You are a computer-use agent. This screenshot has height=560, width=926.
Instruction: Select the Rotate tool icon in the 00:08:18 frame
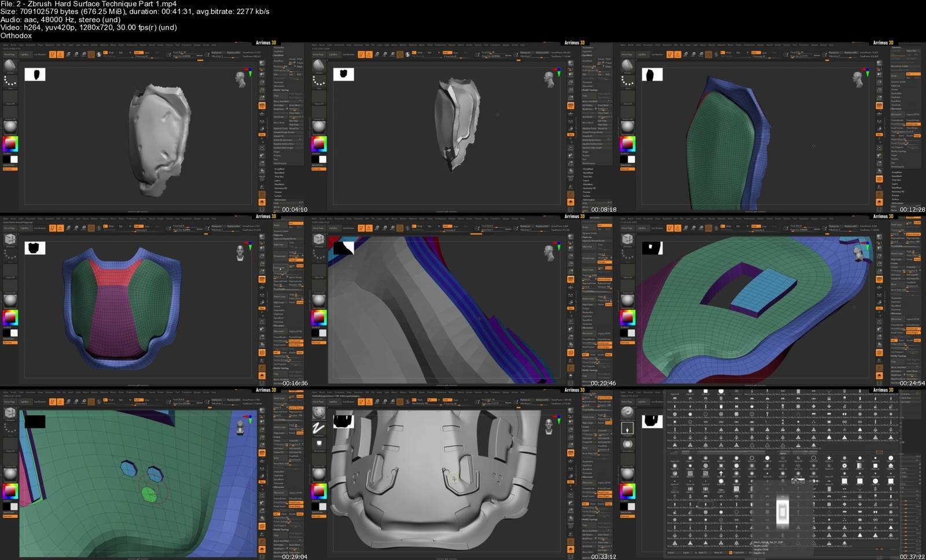[x=392, y=54]
